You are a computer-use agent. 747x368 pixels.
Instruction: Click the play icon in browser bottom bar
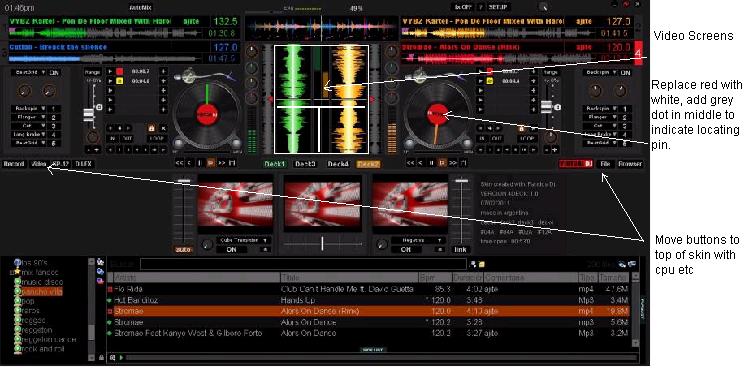[x=121, y=357]
